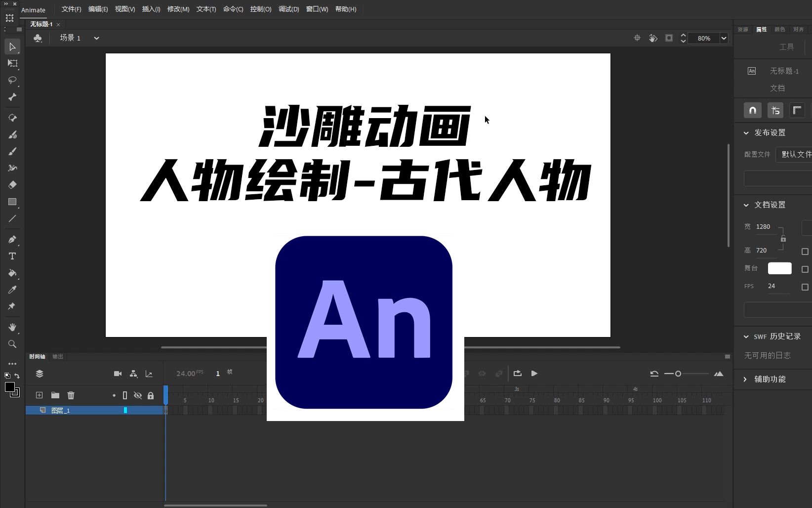Open the stage rotation stepper arrows
Viewport: 812px width, 508px height.
(x=683, y=38)
